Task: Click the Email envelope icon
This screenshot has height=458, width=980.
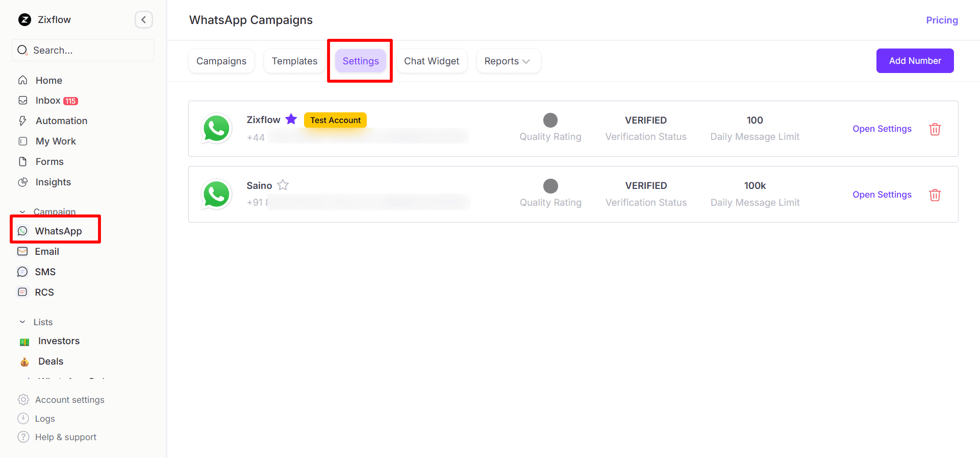Action: (x=22, y=252)
